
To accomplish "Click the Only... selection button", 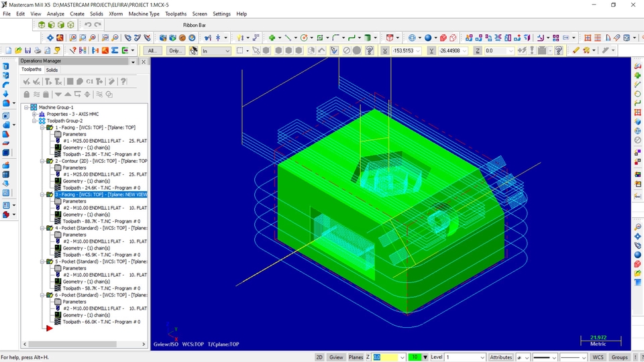I will pyautogui.click(x=175, y=50).
